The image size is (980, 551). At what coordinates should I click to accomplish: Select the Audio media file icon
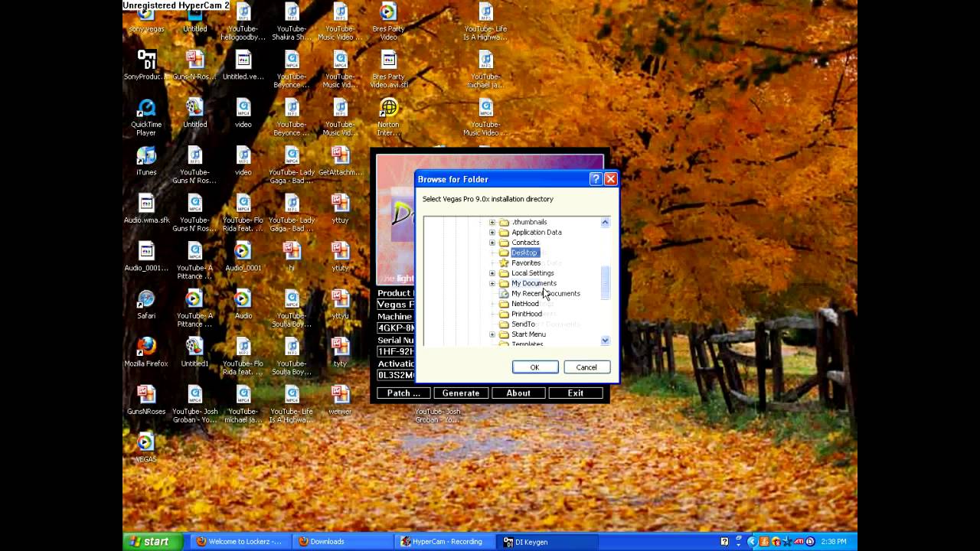[x=243, y=304]
